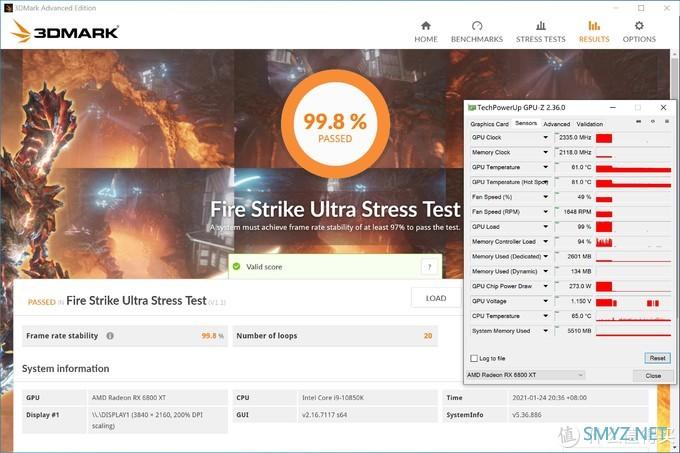This screenshot has width=680, height=453.
Task: Switch to GPU-Z Advanced tab
Action: (556, 124)
